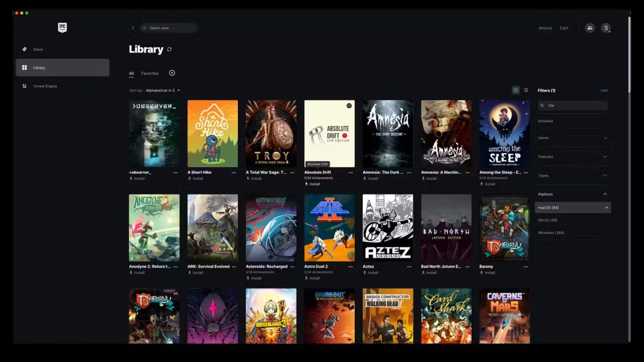Enable the Windows platform filter
Viewport: 644px width, 362px height.
point(551,233)
